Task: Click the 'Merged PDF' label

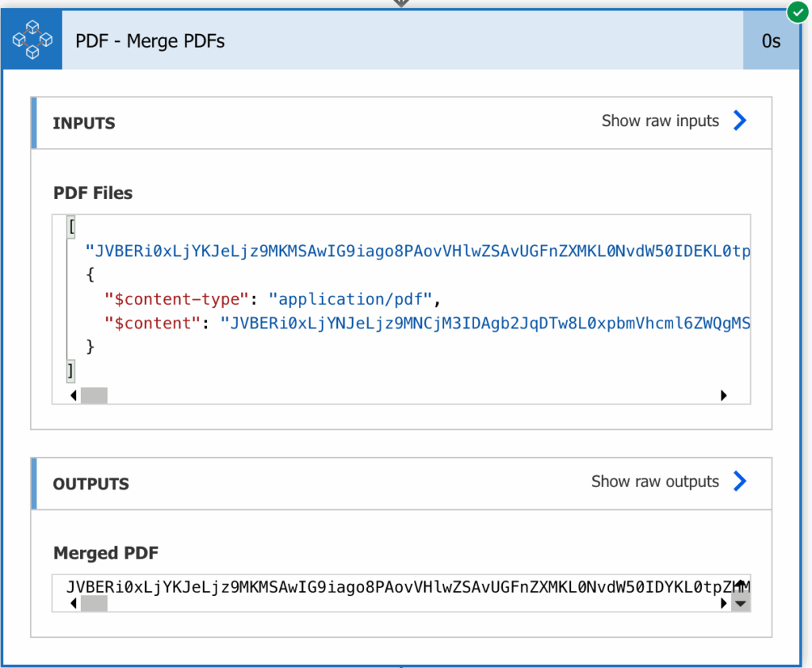Action: tap(105, 553)
